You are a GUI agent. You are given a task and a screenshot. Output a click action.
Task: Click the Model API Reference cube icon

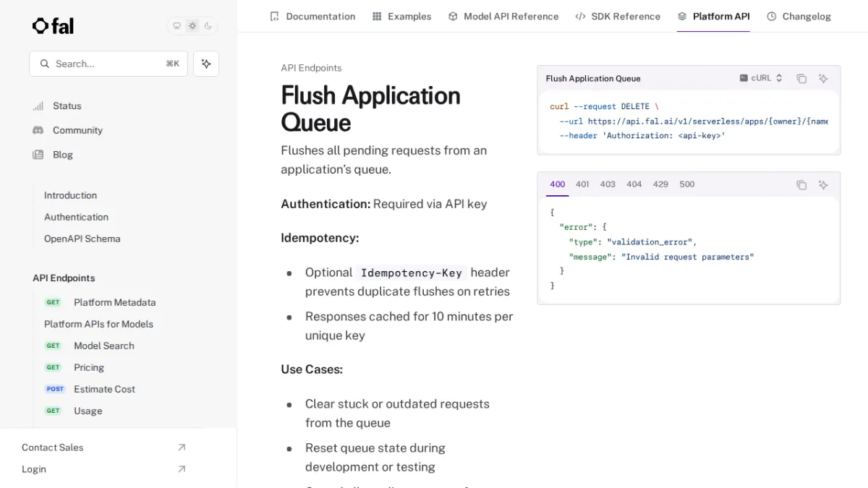pyautogui.click(x=453, y=16)
